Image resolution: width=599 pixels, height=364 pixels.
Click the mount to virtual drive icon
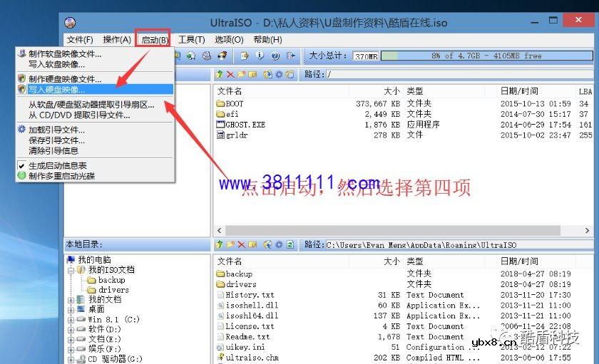tap(207, 56)
